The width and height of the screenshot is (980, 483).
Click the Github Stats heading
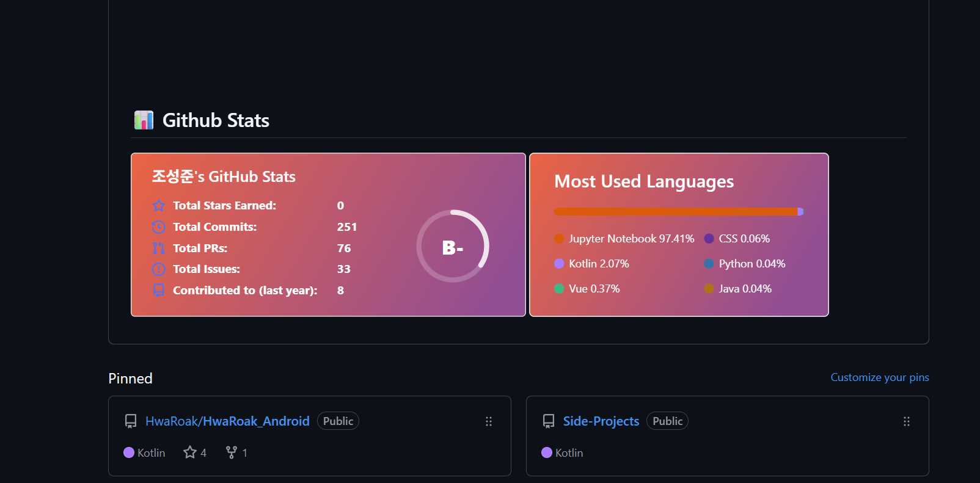click(x=216, y=120)
